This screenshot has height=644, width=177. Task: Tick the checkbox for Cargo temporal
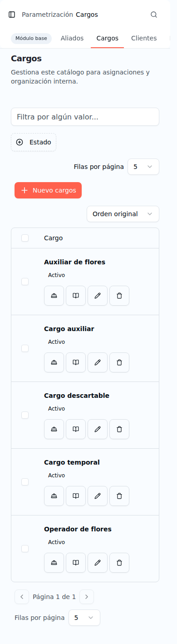25,482
